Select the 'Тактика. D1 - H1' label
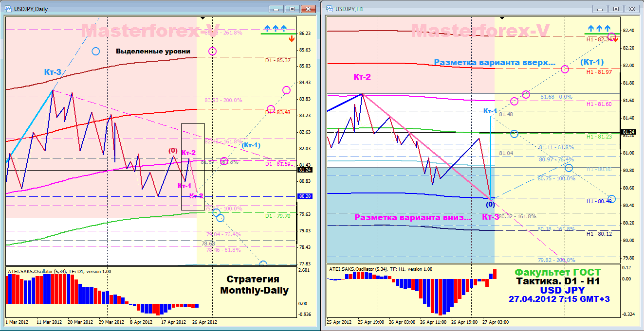Image resolution: width=644 pixels, height=331 pixels. tap(558, 281)
